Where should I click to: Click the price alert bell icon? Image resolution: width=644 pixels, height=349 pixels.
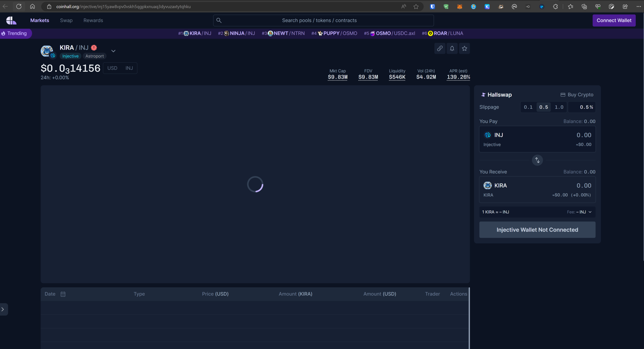pos(452,48)
